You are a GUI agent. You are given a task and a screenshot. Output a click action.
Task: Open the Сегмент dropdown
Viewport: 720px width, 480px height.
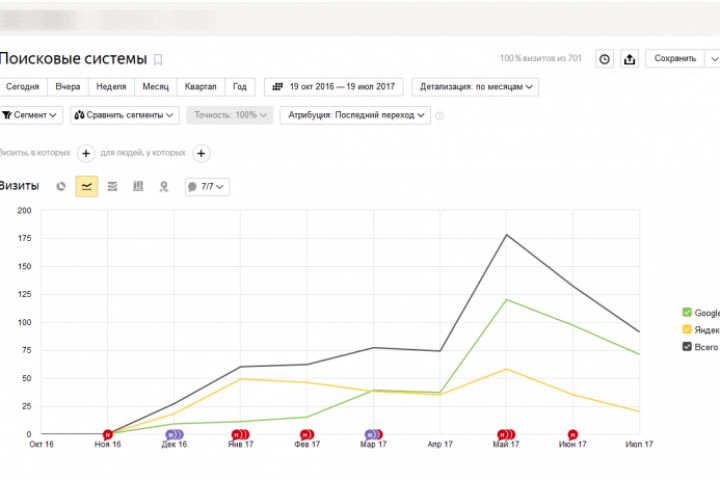pos(32,115)
